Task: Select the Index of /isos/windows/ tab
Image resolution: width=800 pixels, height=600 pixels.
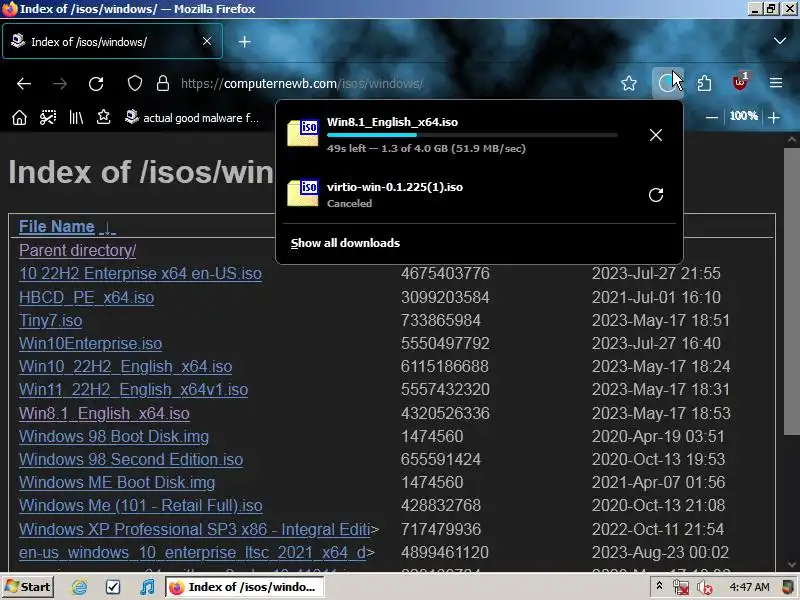Action: tap(112, 41)
